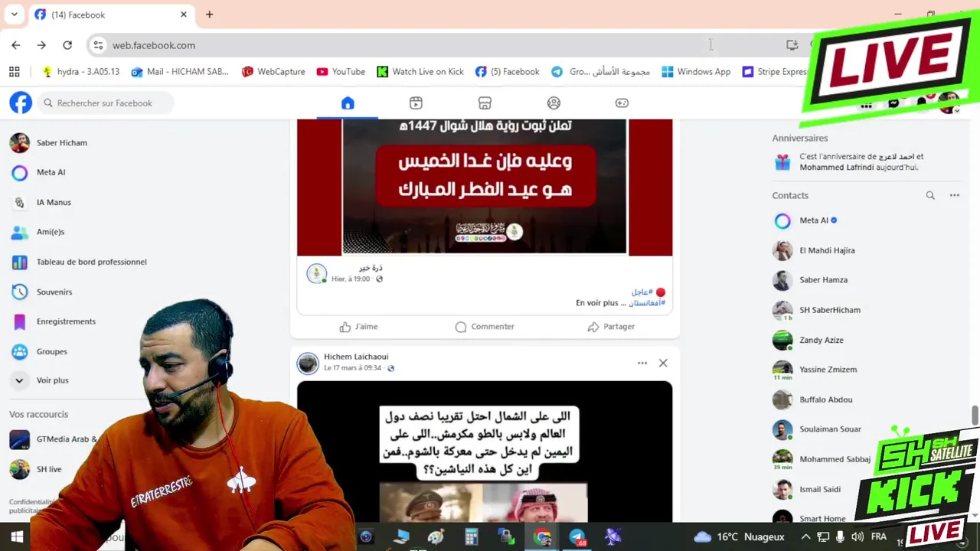This screenshot has height=551, width=980.
Task: Focus the Rechercher sur Facebook search box
Action: (x=105, y=103)
